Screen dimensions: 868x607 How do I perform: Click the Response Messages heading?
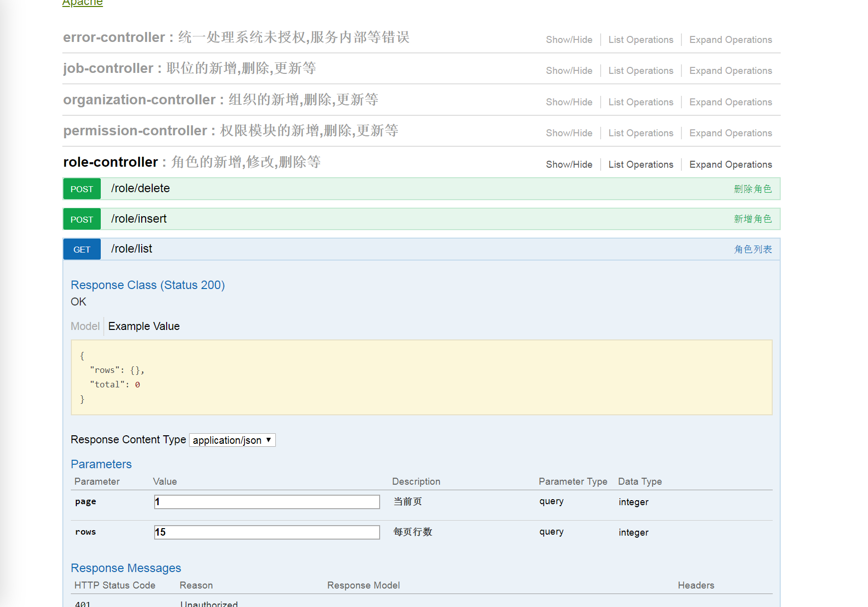[126, 568]
